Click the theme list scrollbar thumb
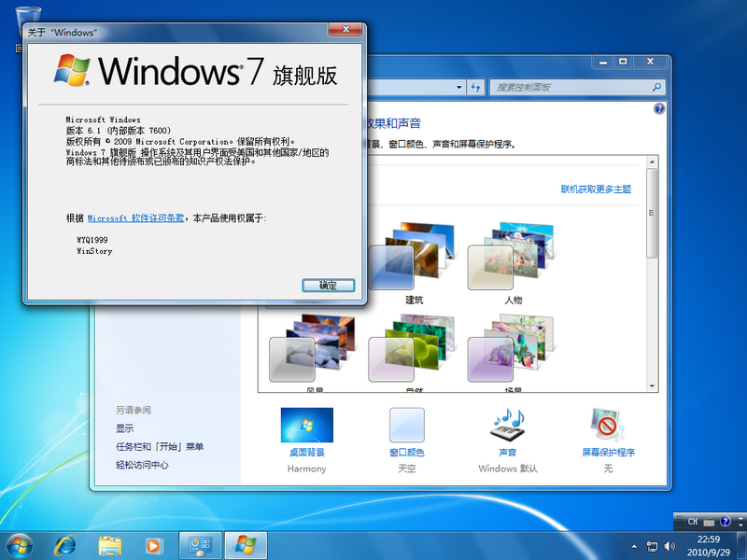The image size is (747, 560). click(x=652, y=214)
